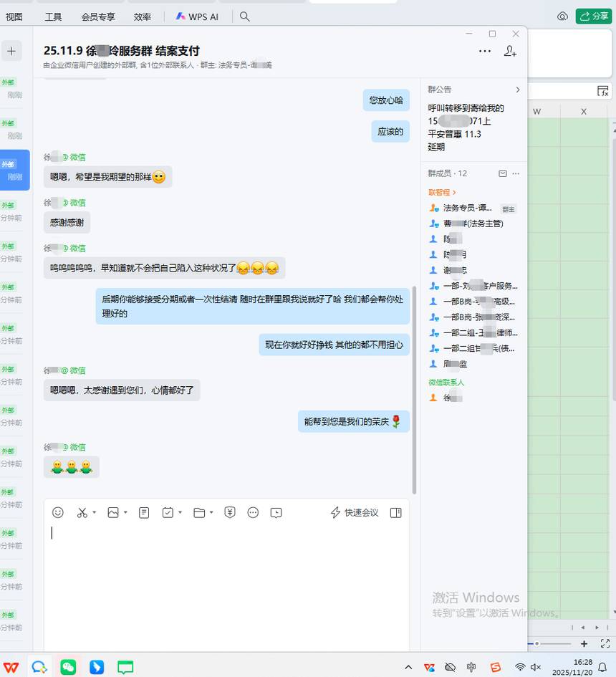Click the chat vertical scrollbar
616x677 pixels.
tap(415, 390)
